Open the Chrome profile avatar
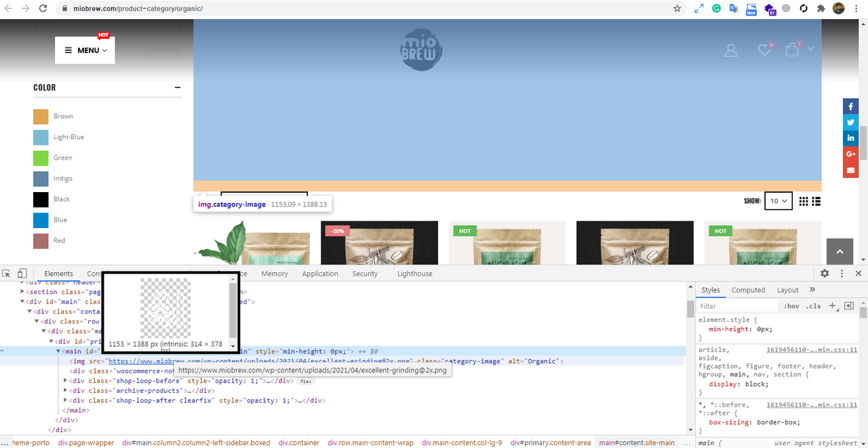This screenshot has height=448, width=868. click(x=839, y=9)
